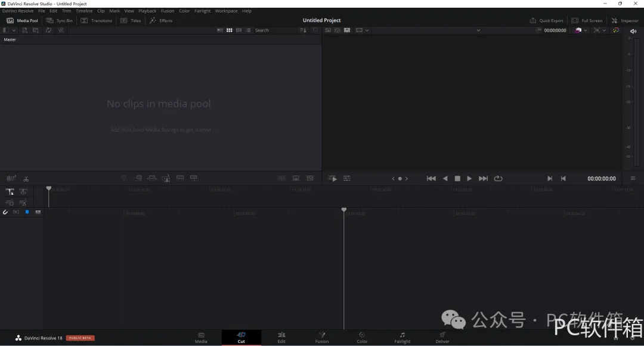Click the scissors split clip tool
Screen dimensions: 644x346
click(26, 179)
